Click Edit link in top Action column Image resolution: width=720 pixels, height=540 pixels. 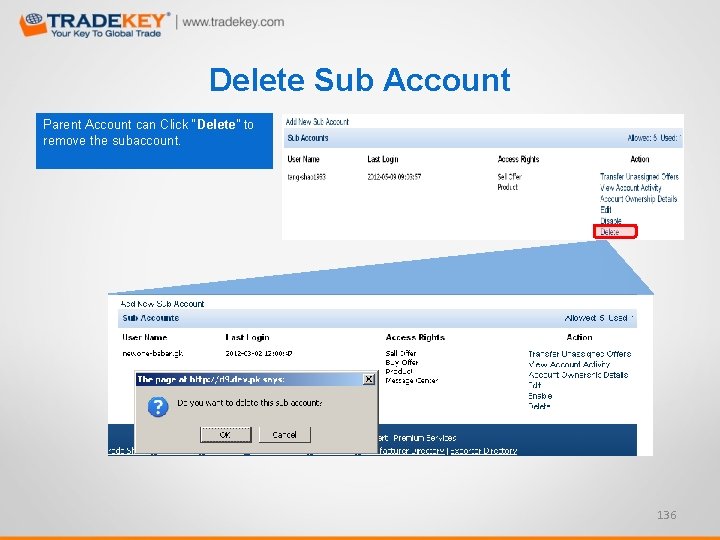pyautogui.click(x=606, y=210)
